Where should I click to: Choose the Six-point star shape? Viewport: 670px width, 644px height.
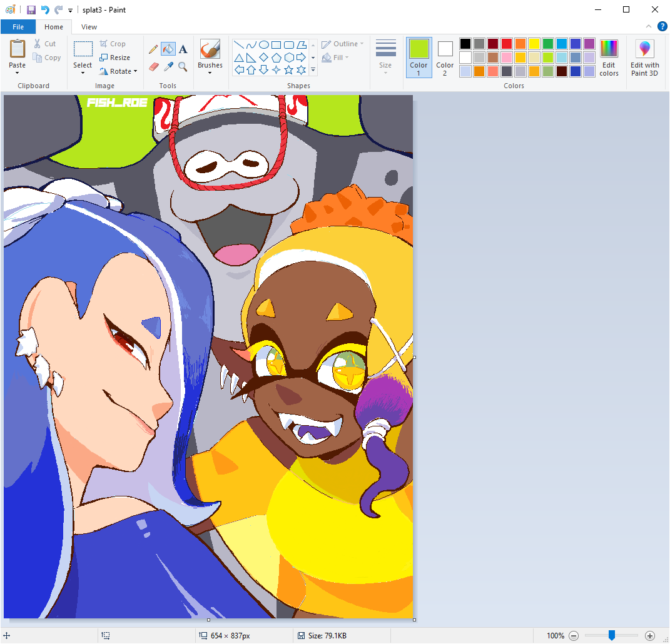pyautogui.click(x=302, y=70)
